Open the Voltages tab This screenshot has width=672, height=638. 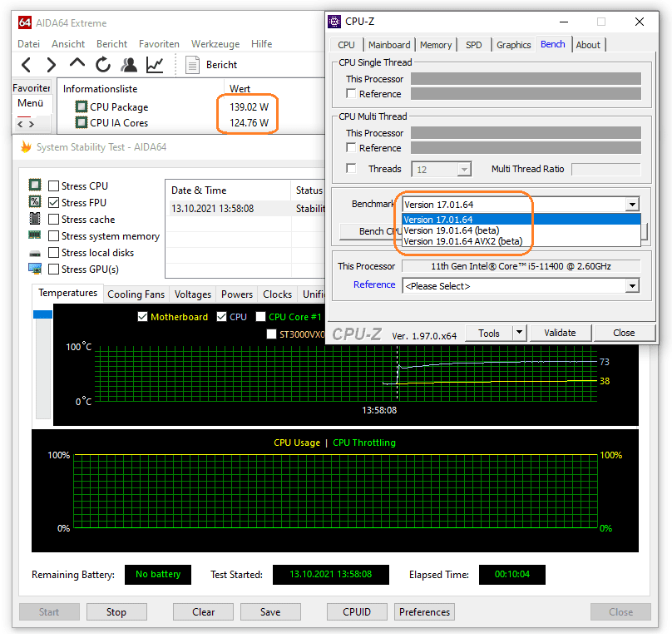coord(193,294)
